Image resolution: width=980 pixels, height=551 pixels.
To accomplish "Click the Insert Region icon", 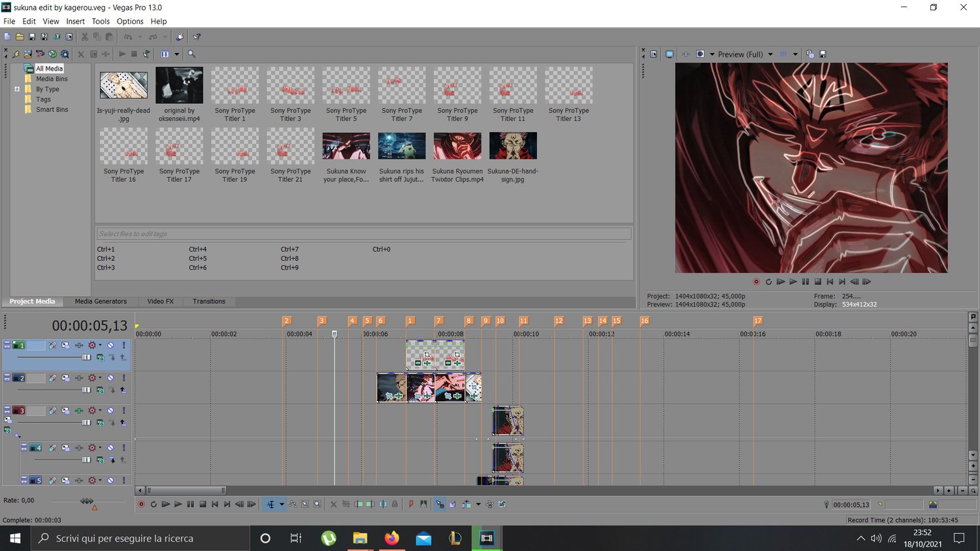I will [x=423, y=504].
